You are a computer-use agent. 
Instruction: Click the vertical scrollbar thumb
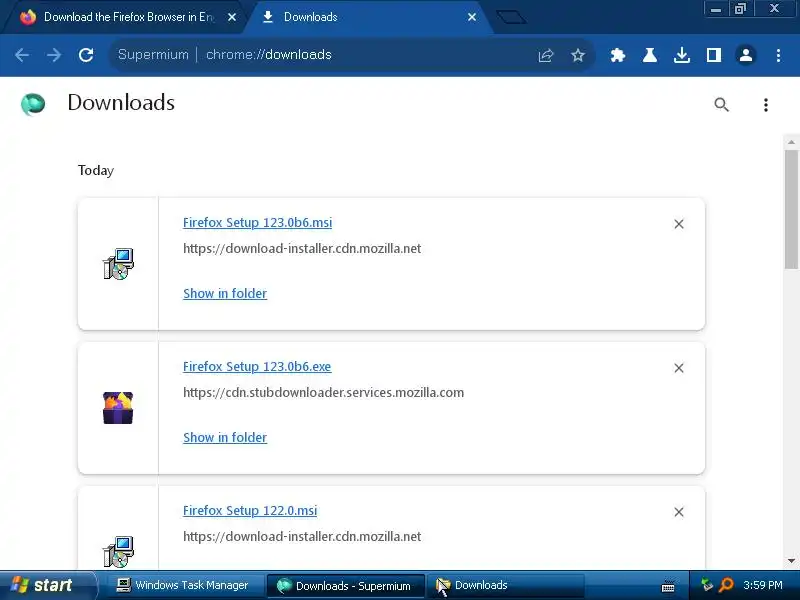(x=791, y=209)
